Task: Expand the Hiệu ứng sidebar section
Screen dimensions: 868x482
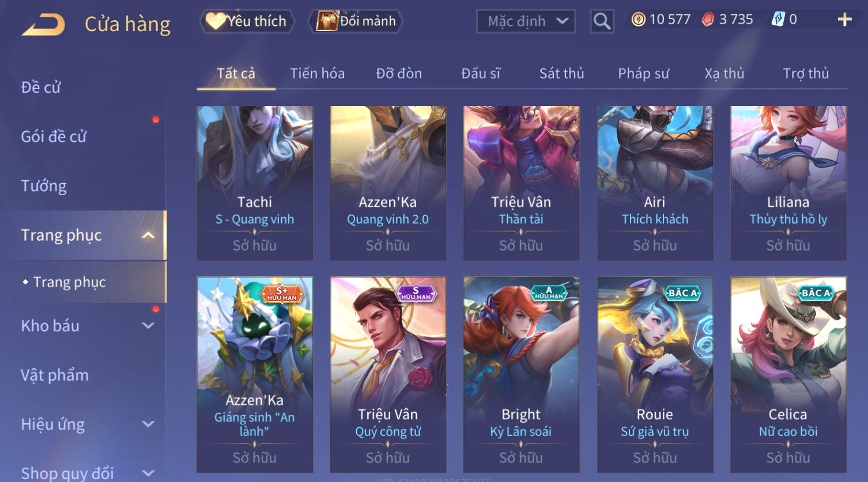Action: (148, 424)
